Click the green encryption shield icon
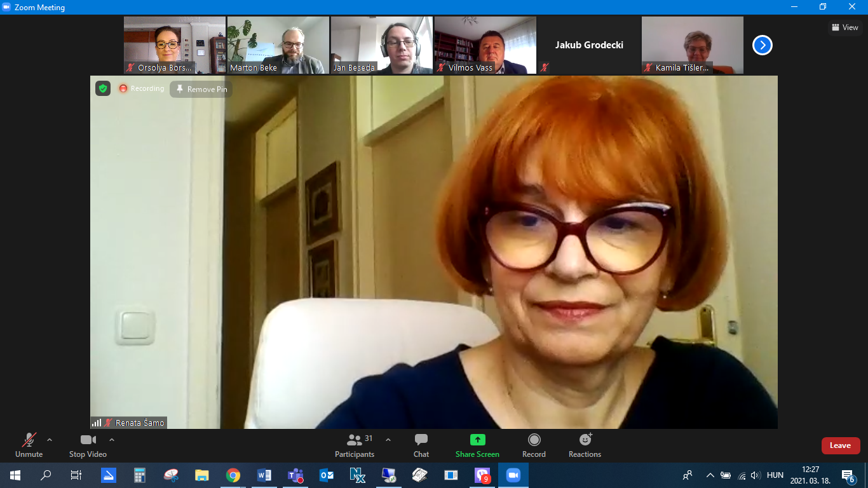Screen dimensions: 868x488 tap(103, 88)
